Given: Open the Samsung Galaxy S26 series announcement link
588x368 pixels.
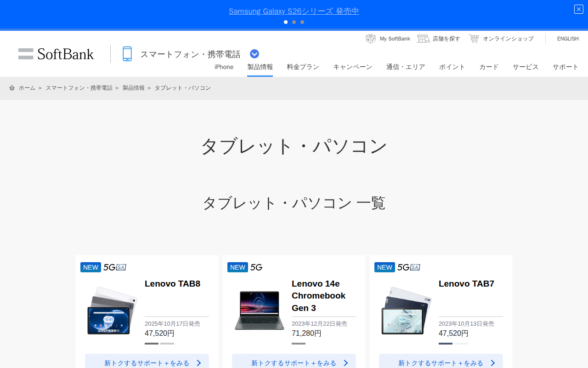Looking at the screenshot, I should 294,11.
